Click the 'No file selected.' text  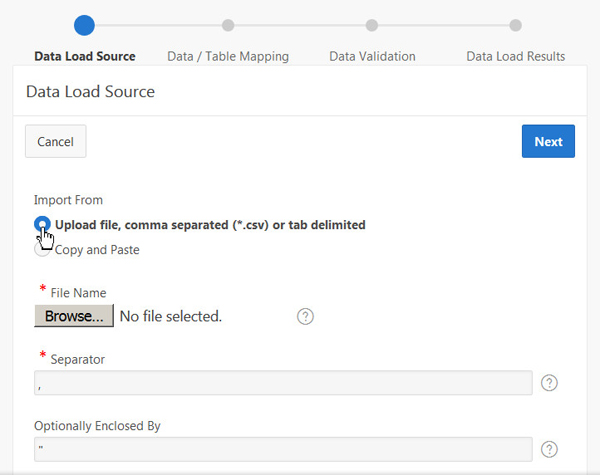[x=170, y=316]
